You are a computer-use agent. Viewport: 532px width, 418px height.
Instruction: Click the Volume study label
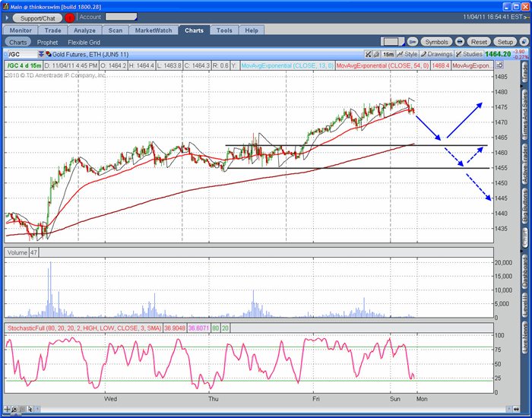point(17,252)
